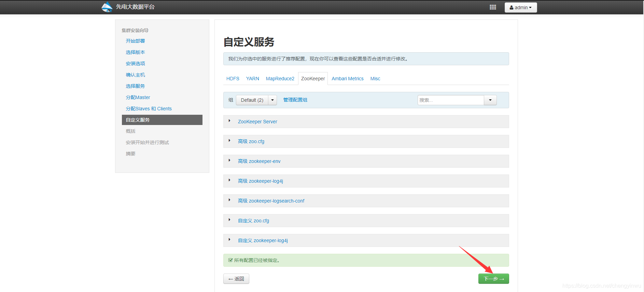The image size is (644, 292).
Task: Go to 分配Slaves 和 Clients step
Action: click(149, 109)
